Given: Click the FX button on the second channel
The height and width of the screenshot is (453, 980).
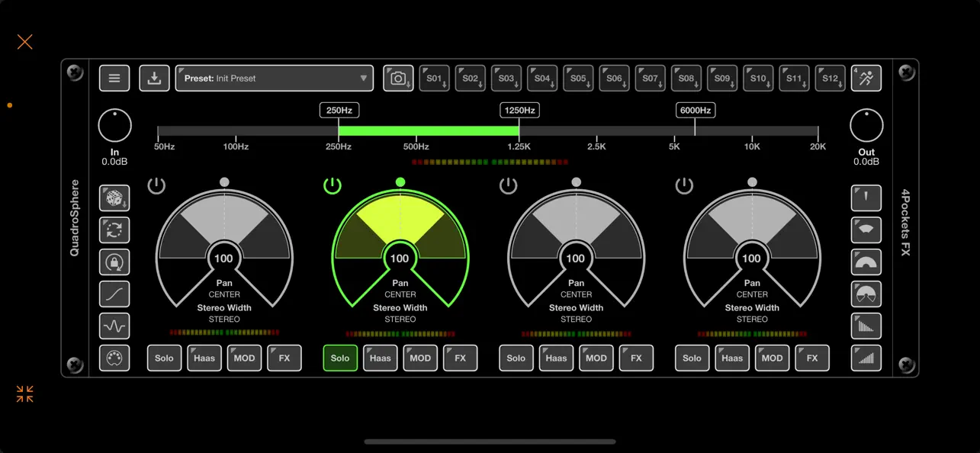Looking at the screenshot, I should pos(461,358).
